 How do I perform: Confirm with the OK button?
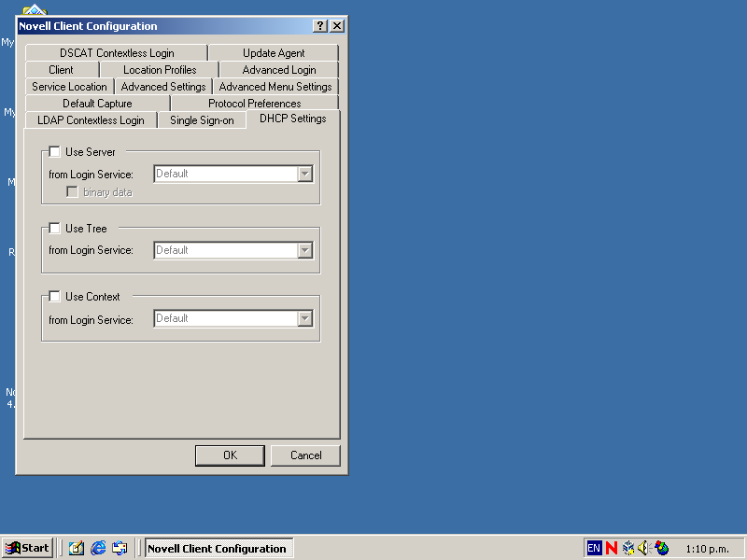pos(230,455)
